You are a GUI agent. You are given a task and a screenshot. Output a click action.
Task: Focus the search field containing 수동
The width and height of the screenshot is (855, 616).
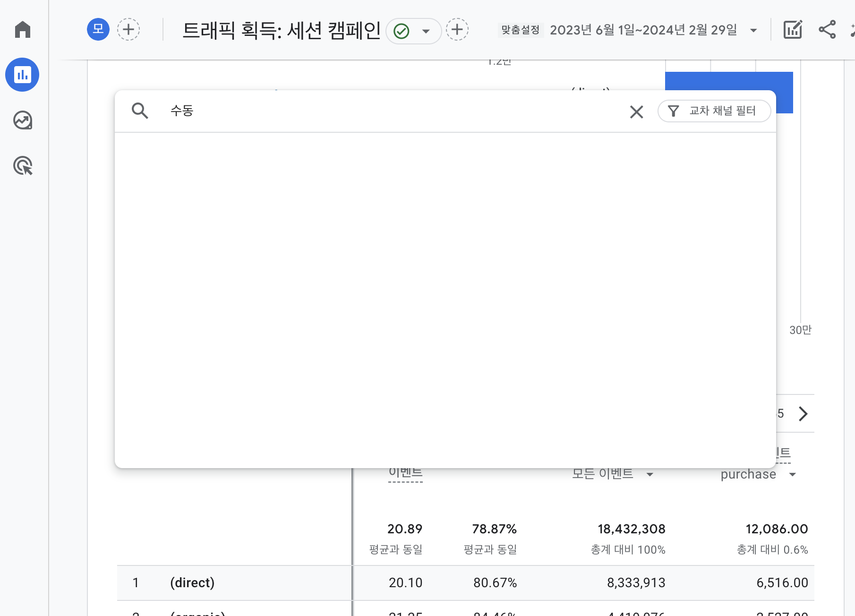coord(392,111)
